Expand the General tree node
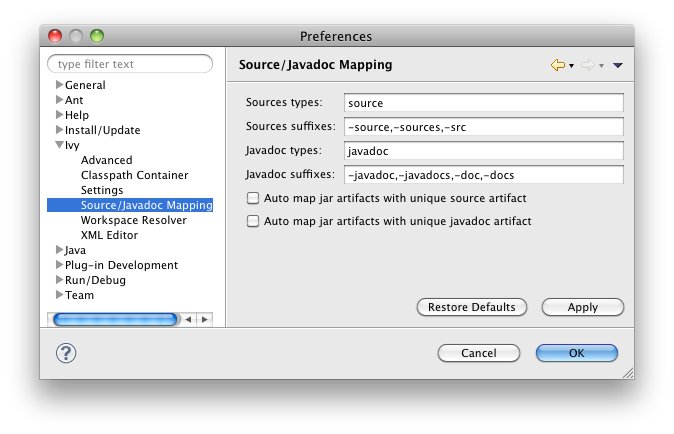This screenshot has width=674, height=434. (59, 85)
